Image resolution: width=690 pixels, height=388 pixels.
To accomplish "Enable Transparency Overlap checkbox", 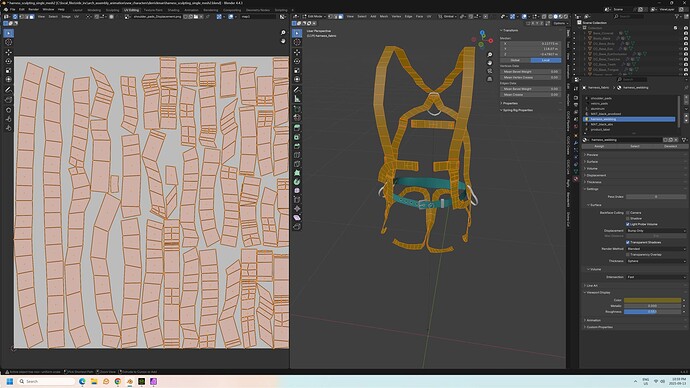I will pos(628,255).
